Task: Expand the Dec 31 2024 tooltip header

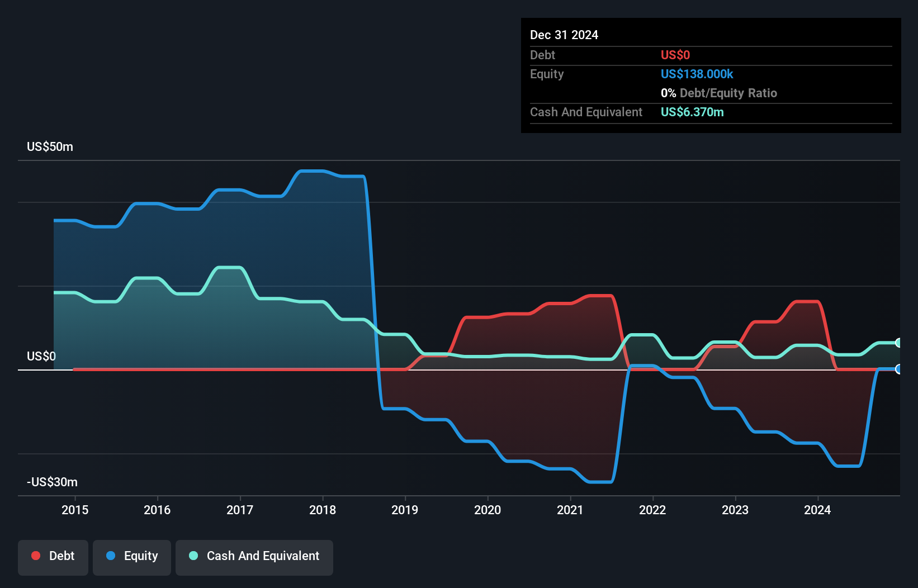Action: tap(564, 35)
